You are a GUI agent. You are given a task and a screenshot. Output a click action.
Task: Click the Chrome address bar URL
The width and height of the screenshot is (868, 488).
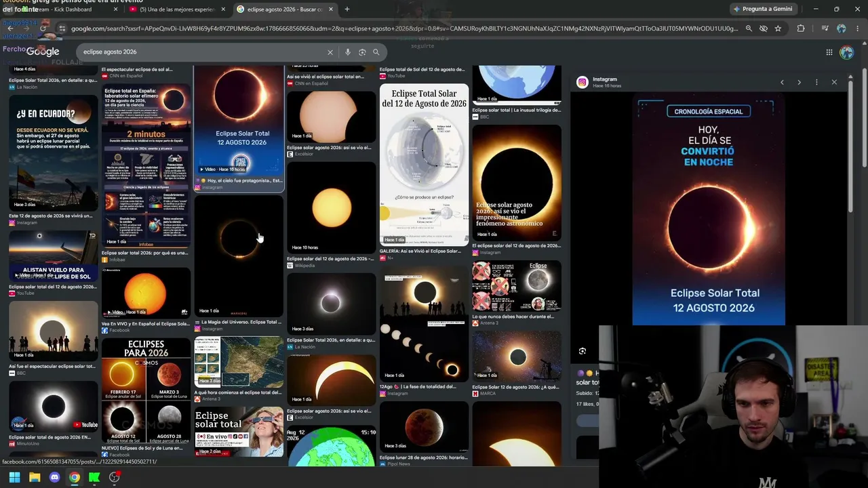(x=403, y=28)
